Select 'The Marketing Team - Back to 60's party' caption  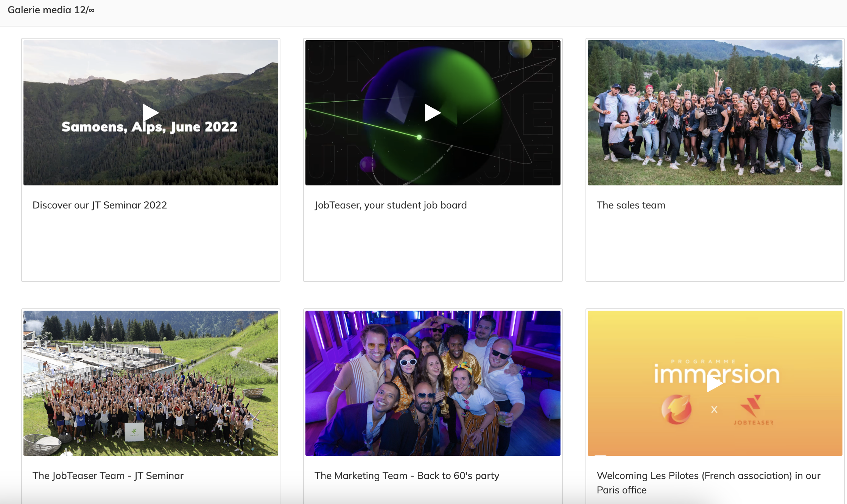click(406, 476)
